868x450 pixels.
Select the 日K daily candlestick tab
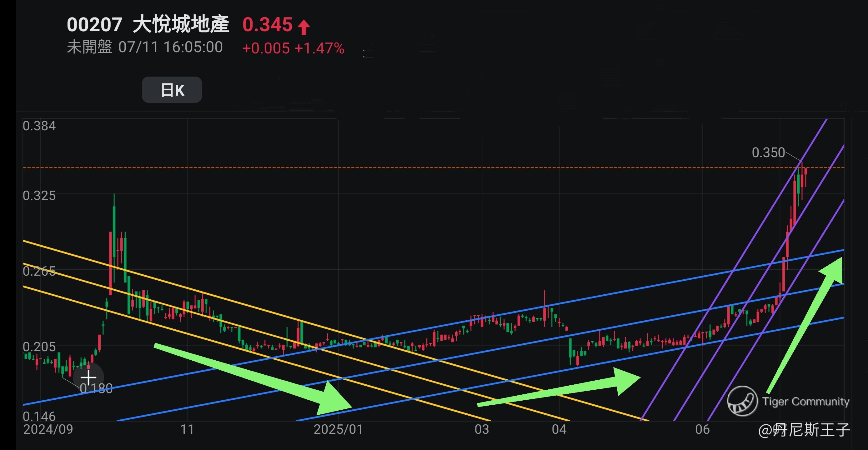(172, 90)
